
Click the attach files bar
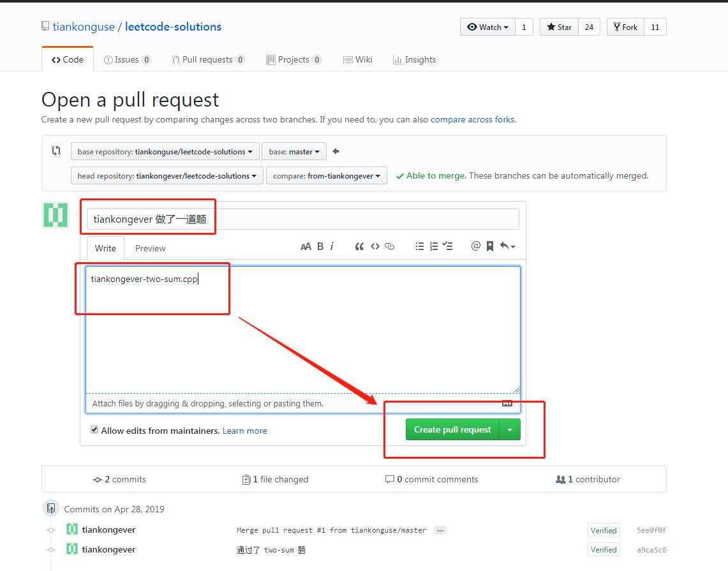click(302, 403)
